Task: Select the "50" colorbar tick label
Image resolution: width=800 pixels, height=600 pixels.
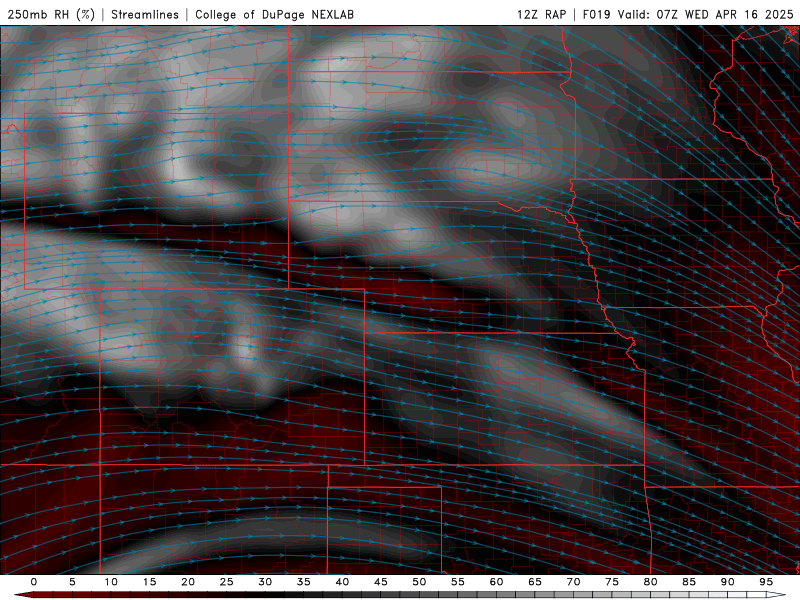Action: tap(419, 582)
